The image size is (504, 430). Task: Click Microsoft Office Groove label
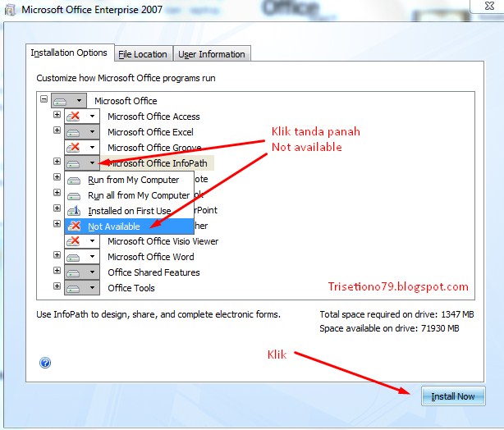tap(154, 148)
